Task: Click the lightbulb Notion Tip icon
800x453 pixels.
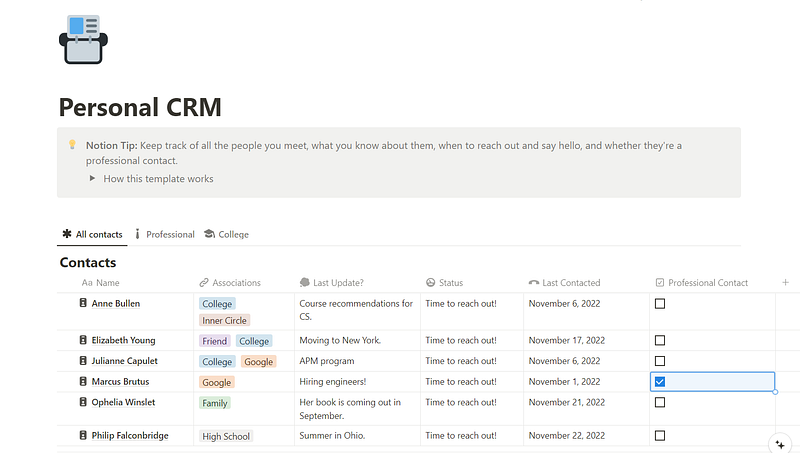Action: pos(72,145)
